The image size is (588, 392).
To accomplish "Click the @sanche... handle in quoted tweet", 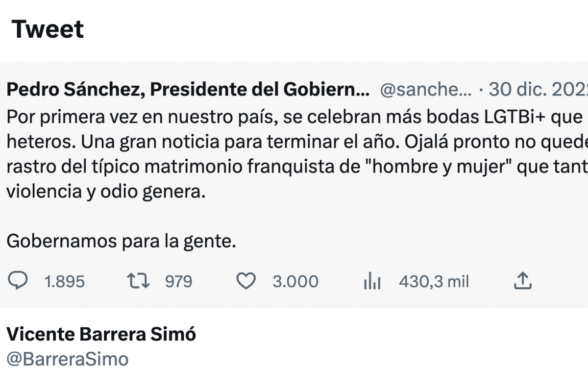I will [x=426, y=90].
